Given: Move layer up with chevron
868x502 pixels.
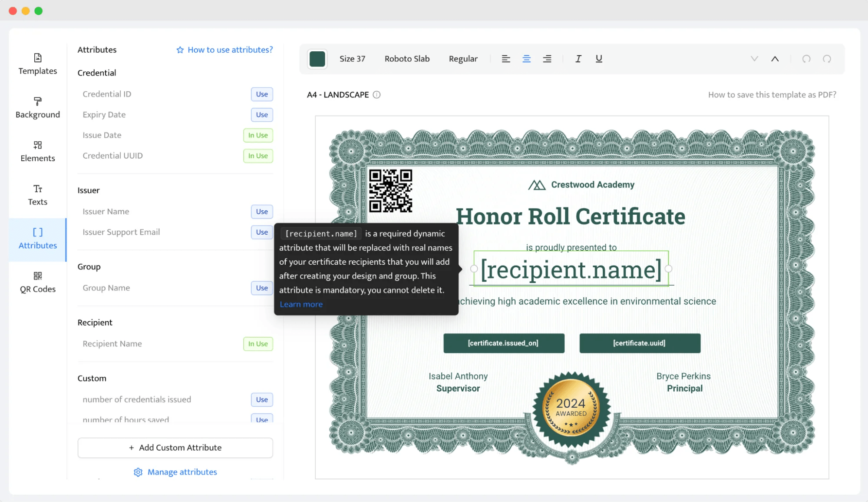Looking at the screenshot, I should tap(775, 59).
